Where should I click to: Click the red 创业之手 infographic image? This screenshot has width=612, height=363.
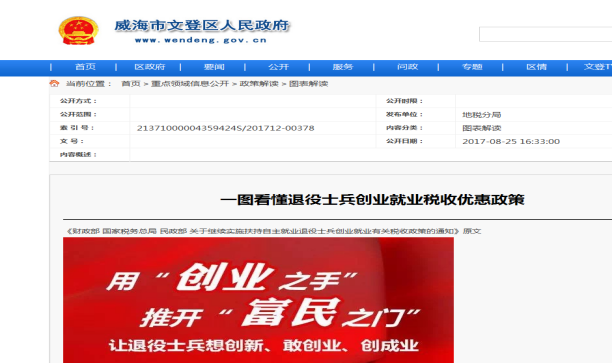(x=258, y=300)
